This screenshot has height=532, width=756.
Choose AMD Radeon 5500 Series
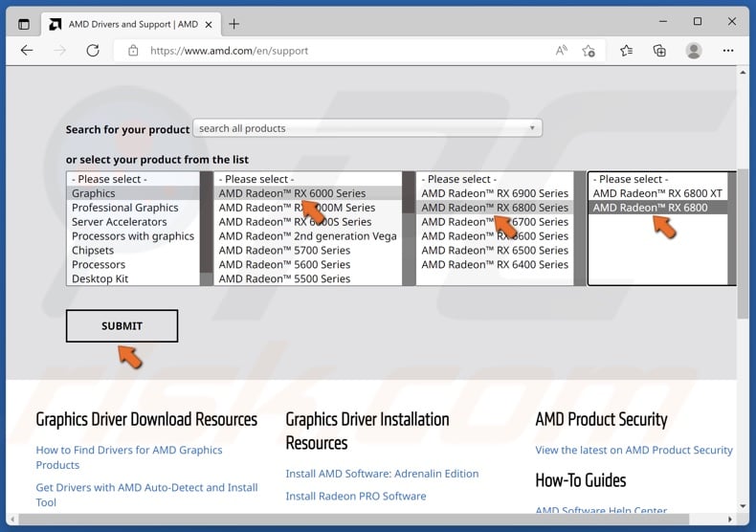(307, 278)
